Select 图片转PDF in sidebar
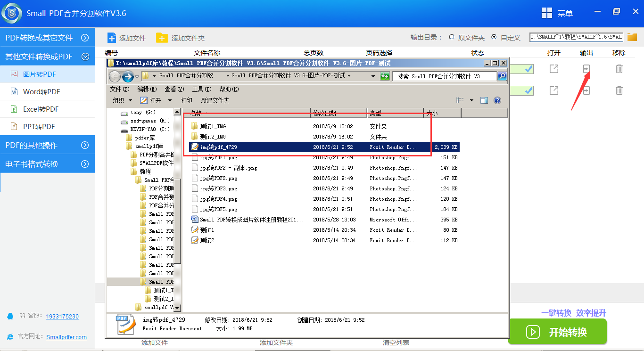This screenshot has width=644, height=351. point(47,74)
